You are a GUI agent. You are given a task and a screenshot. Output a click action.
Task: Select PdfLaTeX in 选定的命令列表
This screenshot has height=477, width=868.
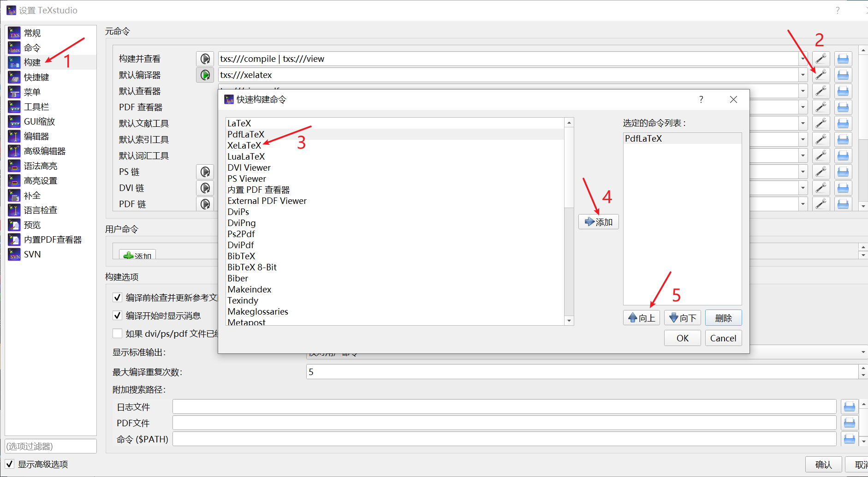[683, 138]
